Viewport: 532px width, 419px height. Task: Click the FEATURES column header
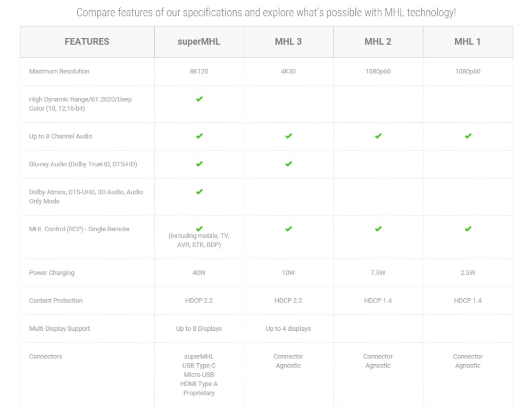87,41
